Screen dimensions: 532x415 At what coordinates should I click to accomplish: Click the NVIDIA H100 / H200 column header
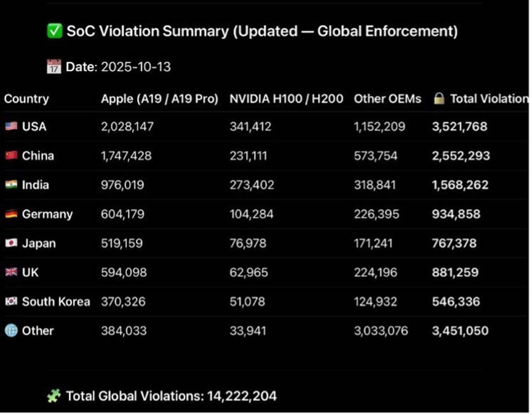(286, 99)
